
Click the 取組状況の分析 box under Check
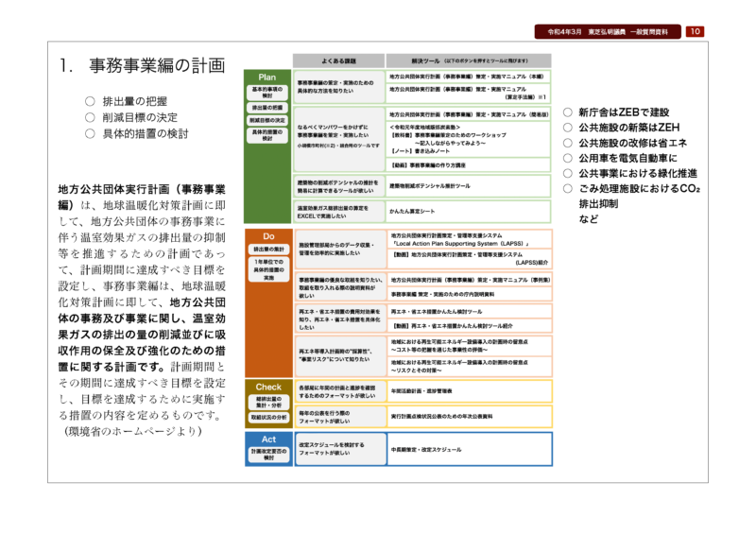pos(266,417)
